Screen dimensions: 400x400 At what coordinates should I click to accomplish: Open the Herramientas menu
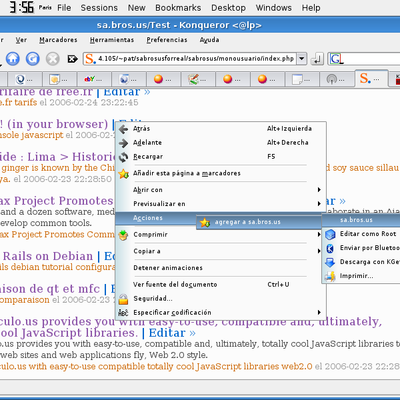click(112, 40)
